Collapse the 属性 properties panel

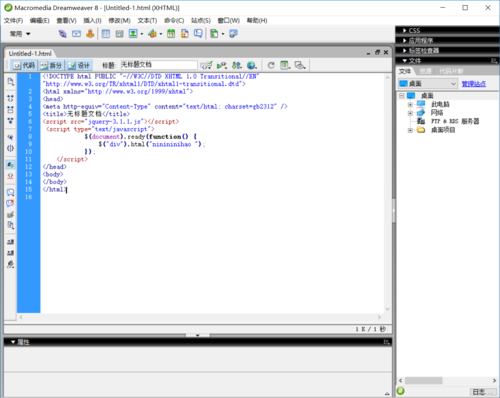coord(13,342)
